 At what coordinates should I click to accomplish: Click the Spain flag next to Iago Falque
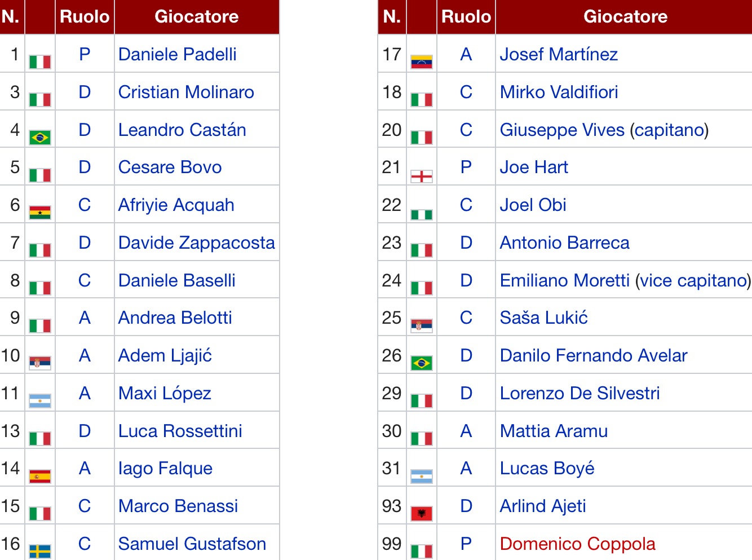40,476
